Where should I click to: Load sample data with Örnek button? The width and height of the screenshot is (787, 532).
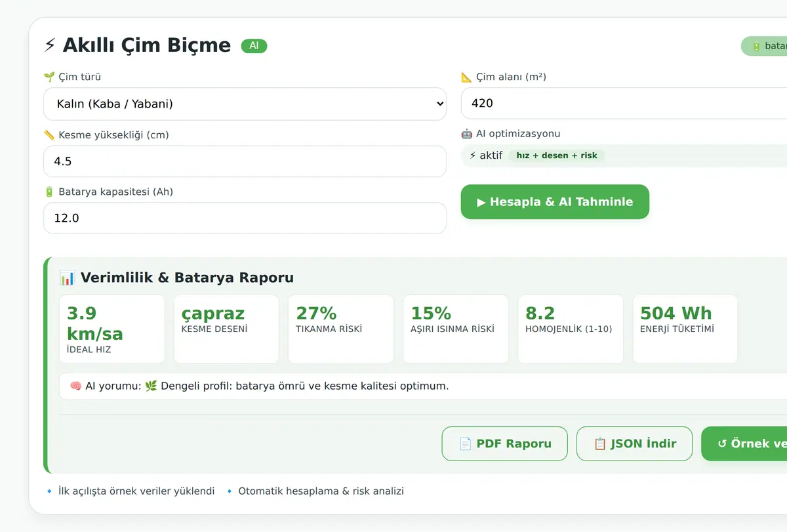[744, 443]
